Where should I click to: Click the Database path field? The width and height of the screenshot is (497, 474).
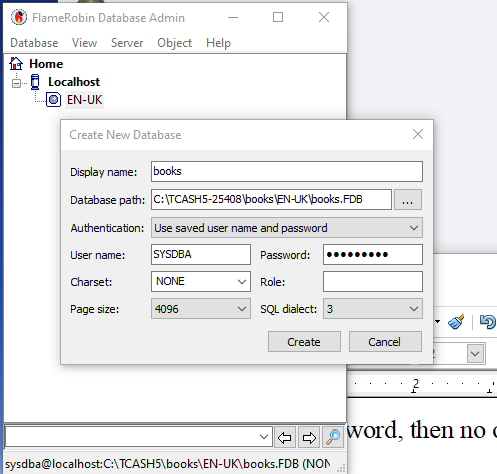(x=271, y=199)
